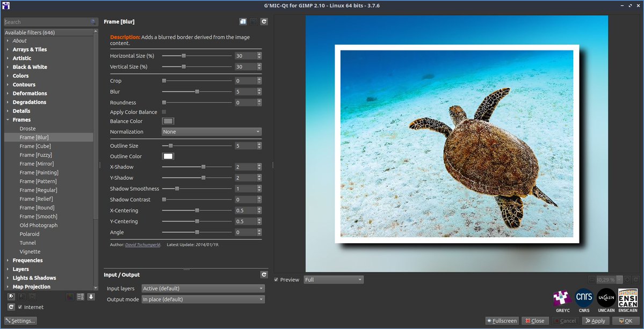Click the zoom out minus icon under preview
The image size is (644, 329).
point(592,280)
